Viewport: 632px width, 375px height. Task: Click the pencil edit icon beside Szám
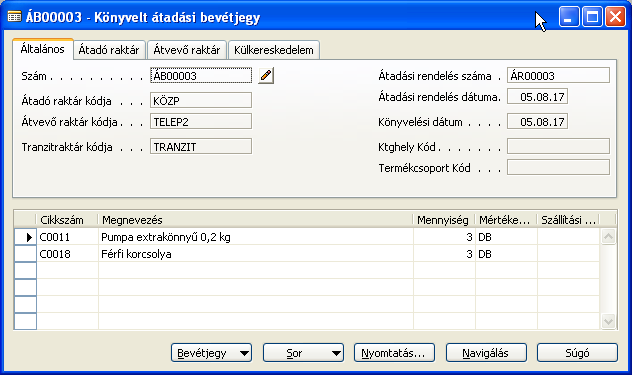pos(266,75)
